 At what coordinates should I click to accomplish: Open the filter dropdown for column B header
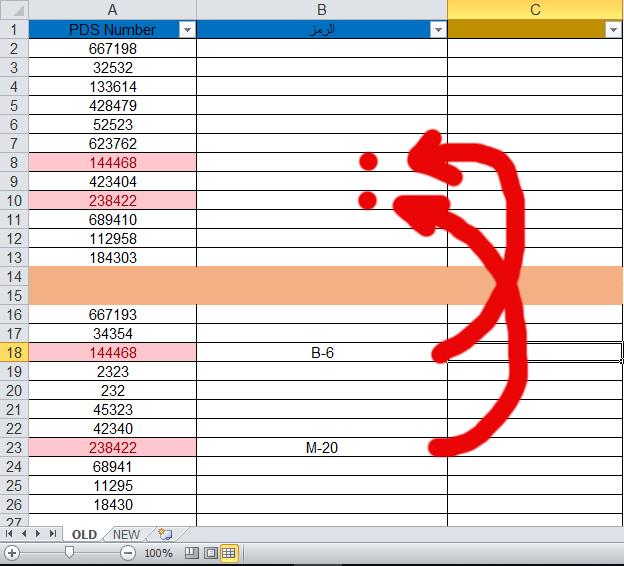tap(438, 29)
